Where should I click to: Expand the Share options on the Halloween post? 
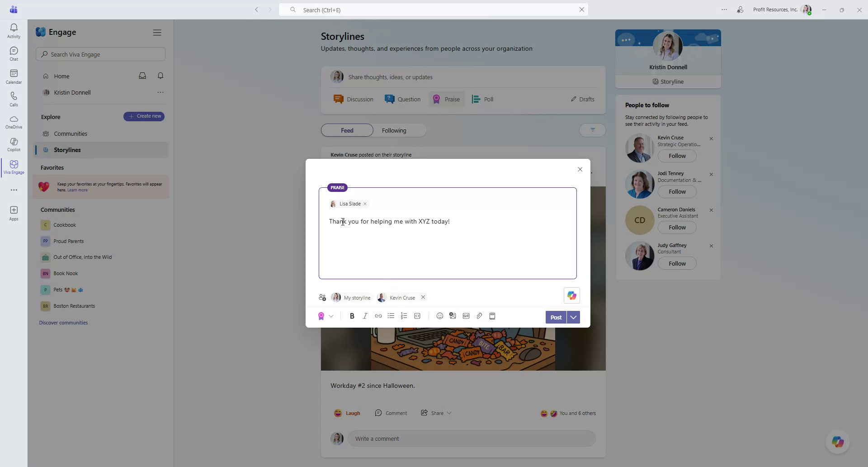[x=449, y=413]
